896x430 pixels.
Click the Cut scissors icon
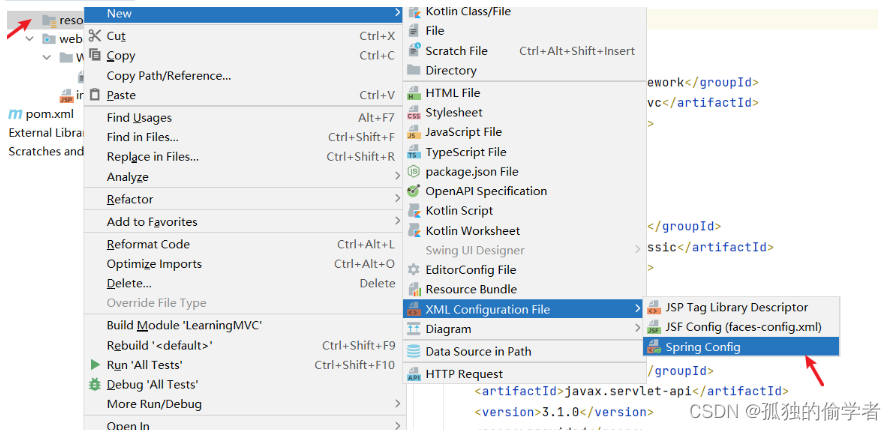coord(95,36)
